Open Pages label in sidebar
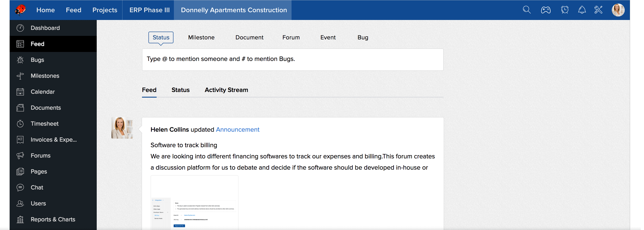The image size is (644, 230). point(39,171)
